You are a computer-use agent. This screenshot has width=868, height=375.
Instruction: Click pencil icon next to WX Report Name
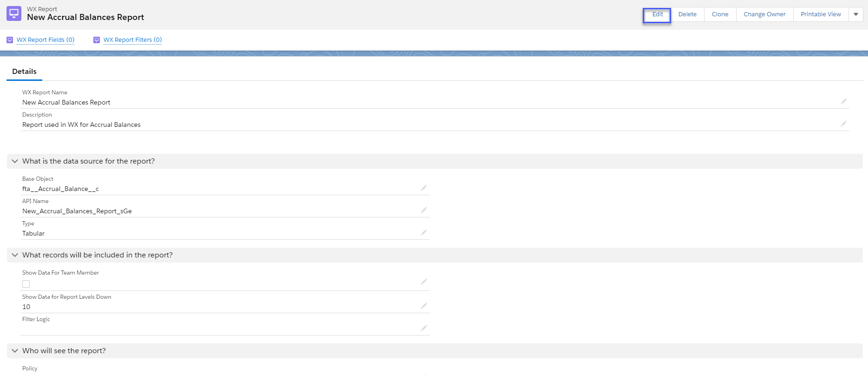844,101
